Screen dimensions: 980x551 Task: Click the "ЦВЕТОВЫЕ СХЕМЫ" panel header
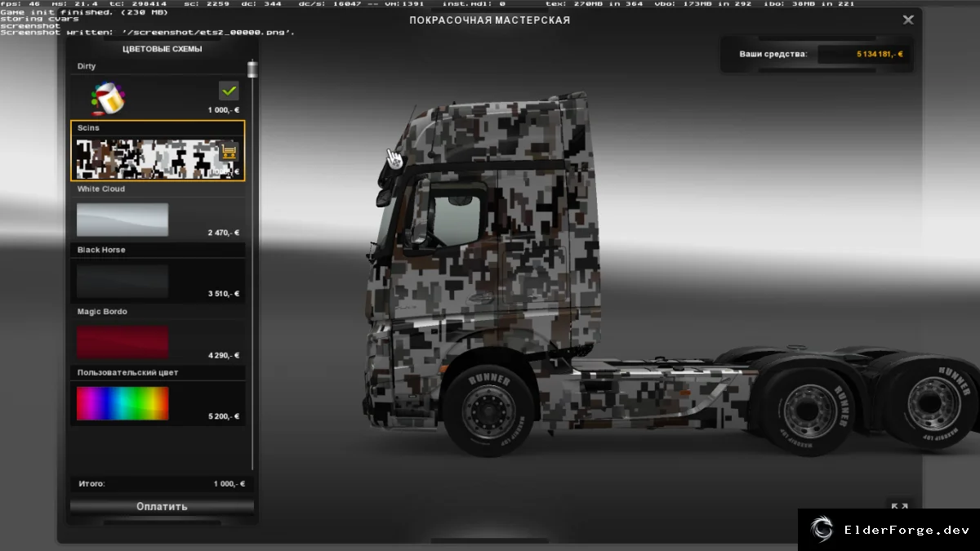click(x=163, y=49)
